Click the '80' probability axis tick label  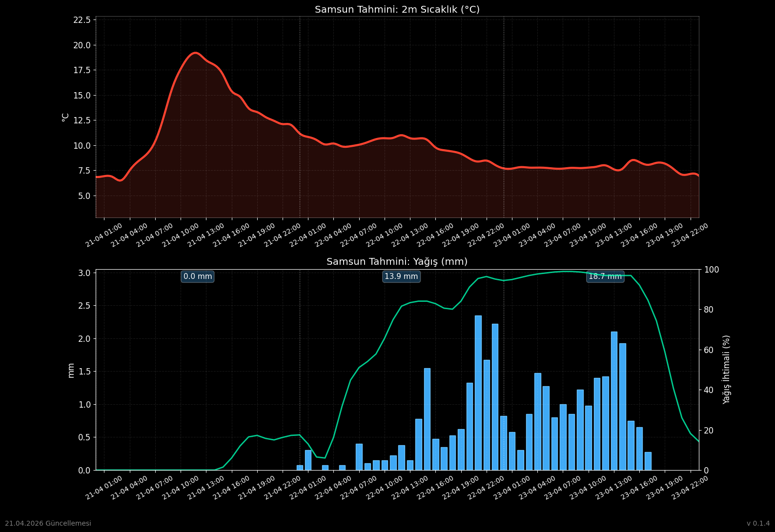[x=709, y=310]
